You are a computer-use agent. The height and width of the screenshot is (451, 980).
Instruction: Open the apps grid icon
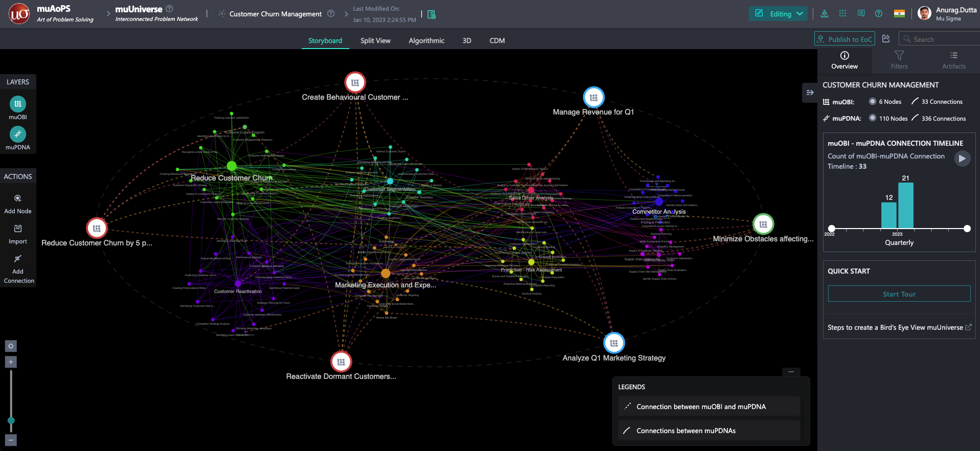click(843, 14)
